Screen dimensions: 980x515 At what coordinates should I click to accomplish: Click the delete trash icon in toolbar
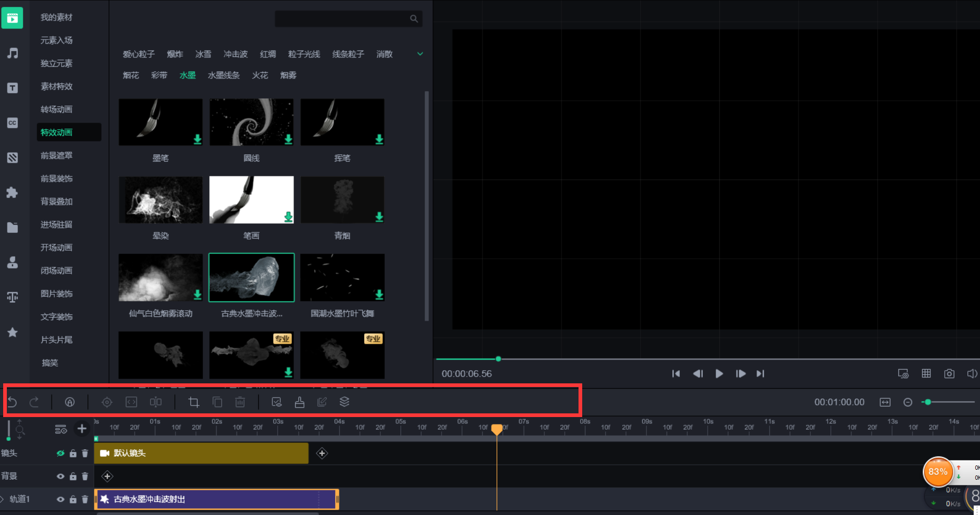point(240,402)
